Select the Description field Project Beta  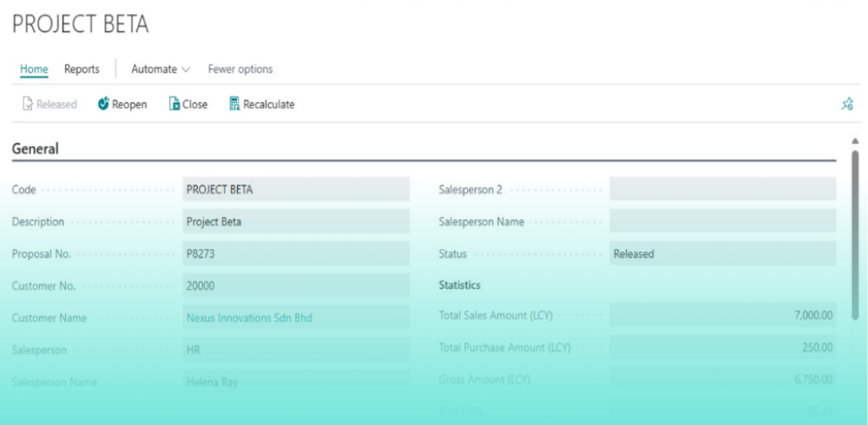click(x=296, y=221)
